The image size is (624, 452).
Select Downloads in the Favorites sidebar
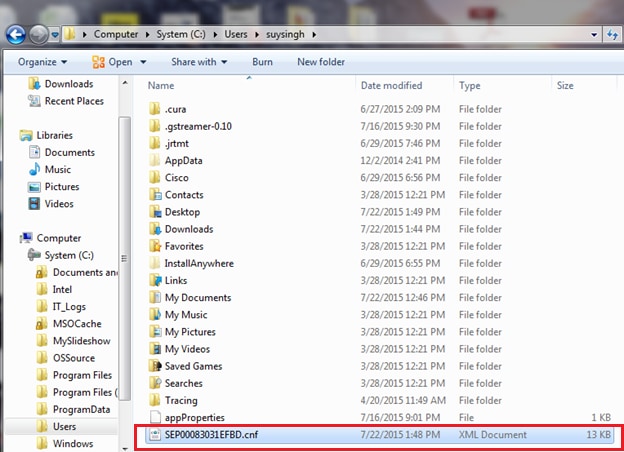[60, 84]
